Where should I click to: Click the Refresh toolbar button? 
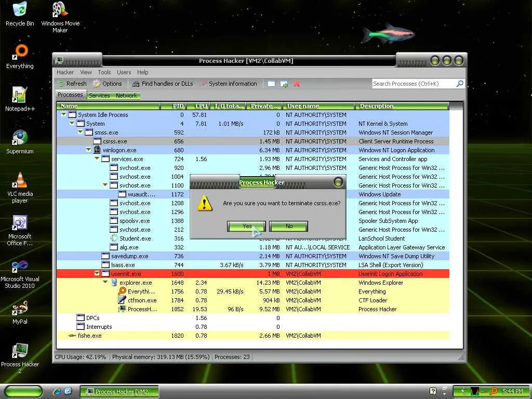coord(72,84)
